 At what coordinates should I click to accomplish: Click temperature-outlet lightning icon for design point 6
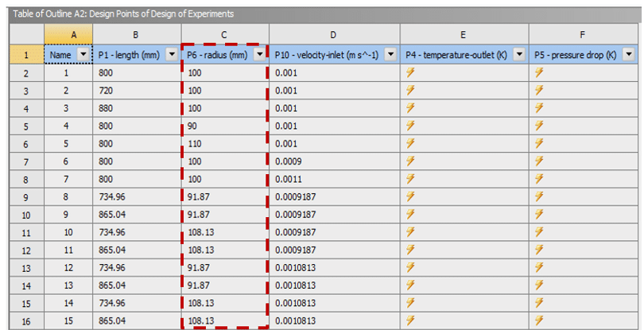pos(410,161)
